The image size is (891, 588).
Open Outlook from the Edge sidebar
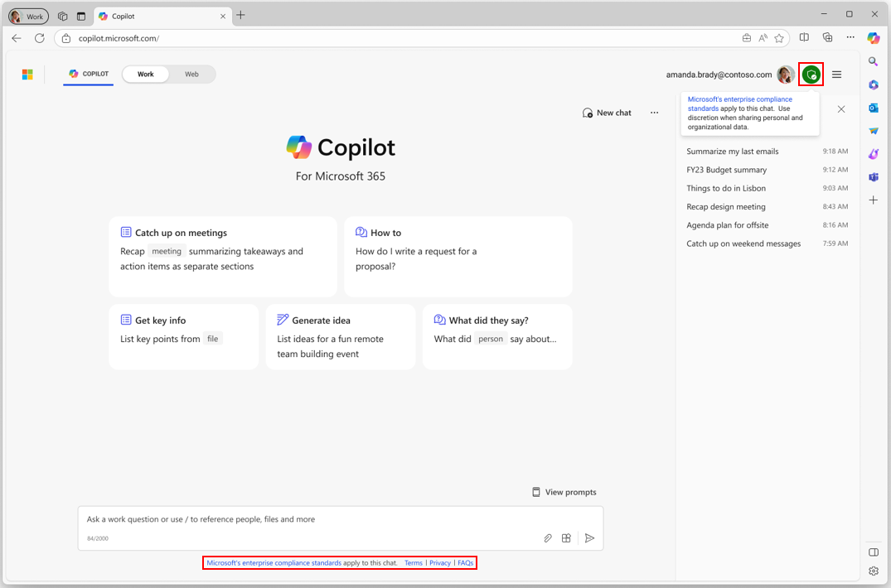click(x=874, y=108)
